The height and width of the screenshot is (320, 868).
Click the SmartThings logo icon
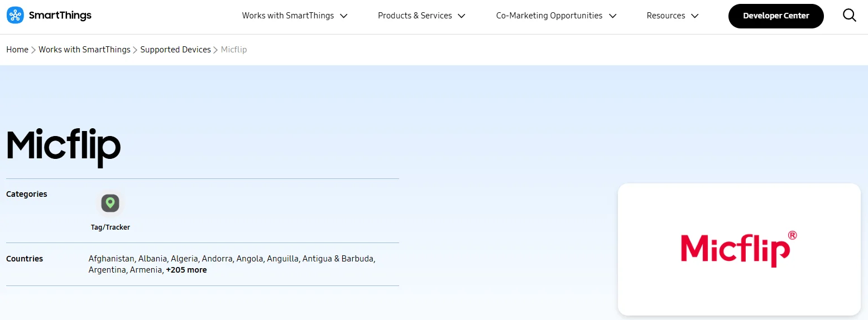click(15, 16)
